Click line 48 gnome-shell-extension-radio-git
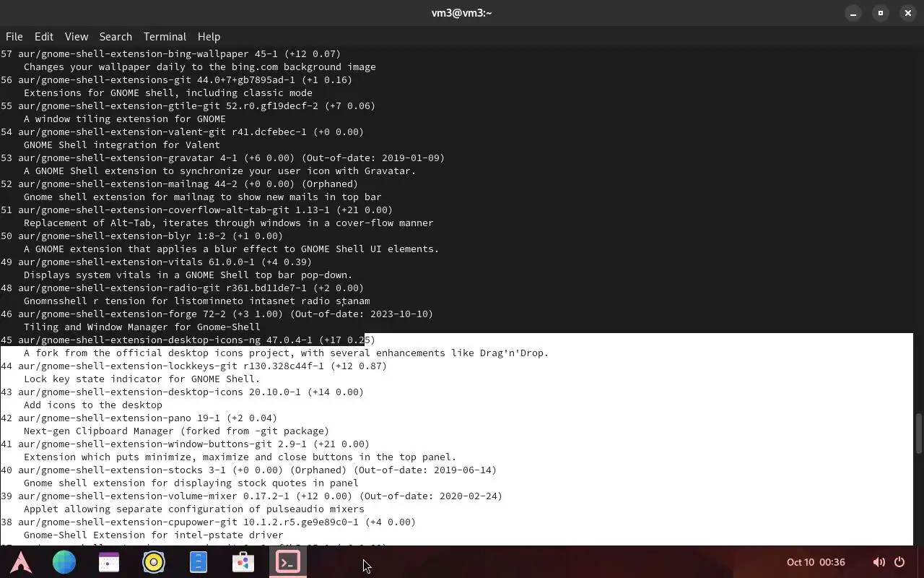924x578 pixels. [182, 288]
